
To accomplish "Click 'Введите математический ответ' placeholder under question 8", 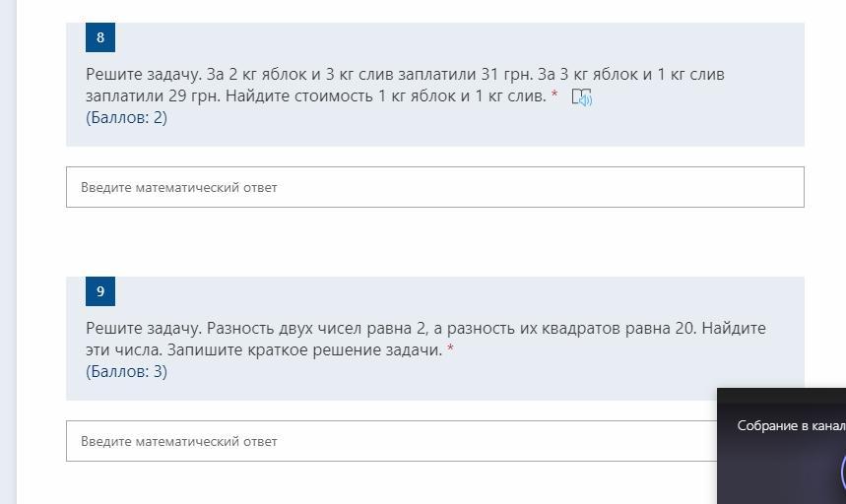I will click(178, 187).
